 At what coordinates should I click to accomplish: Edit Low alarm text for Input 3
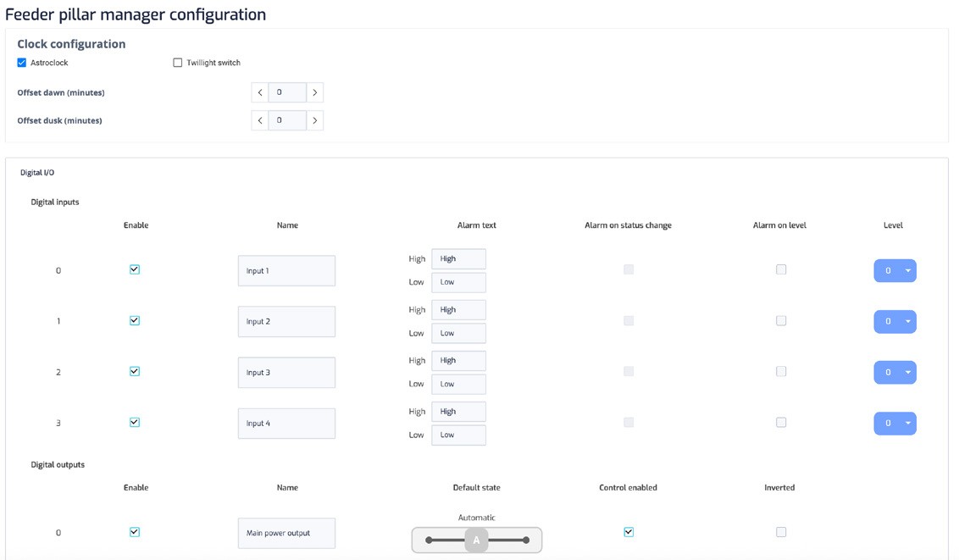tap(458, 384)
